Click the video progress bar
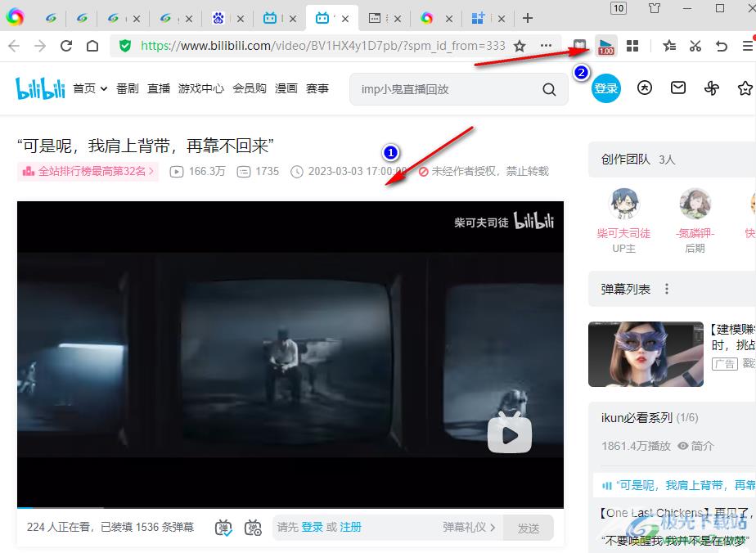The width and height of the screenshot is (756, 553). [290, 507]
